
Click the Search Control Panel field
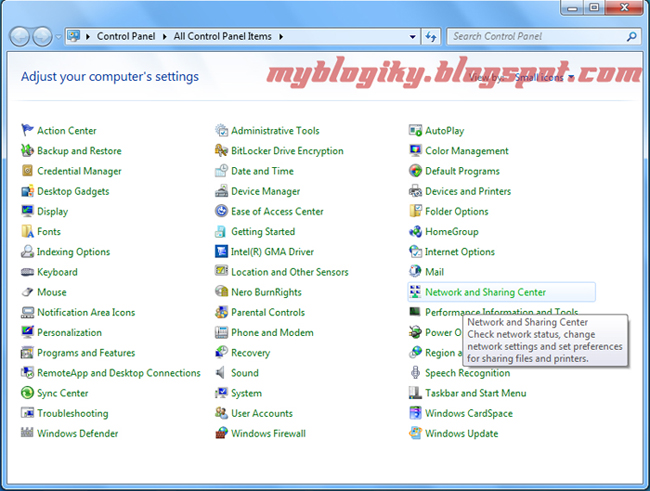544,36
